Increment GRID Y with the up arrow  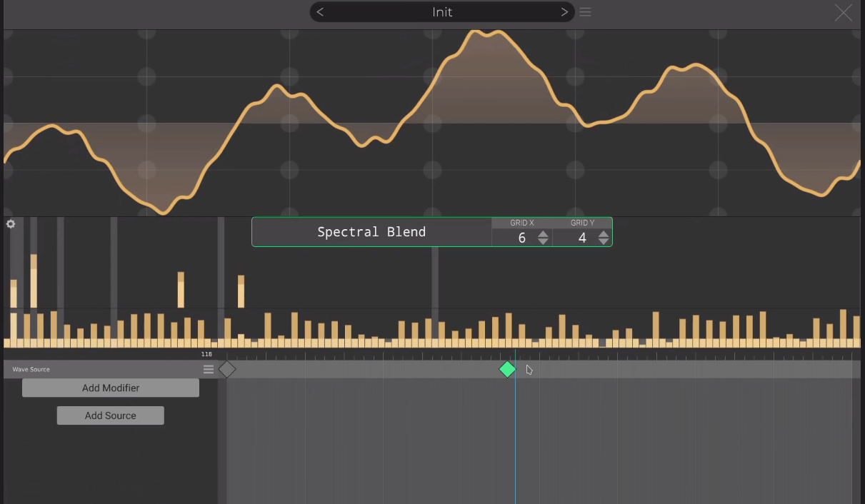[604, 234]
